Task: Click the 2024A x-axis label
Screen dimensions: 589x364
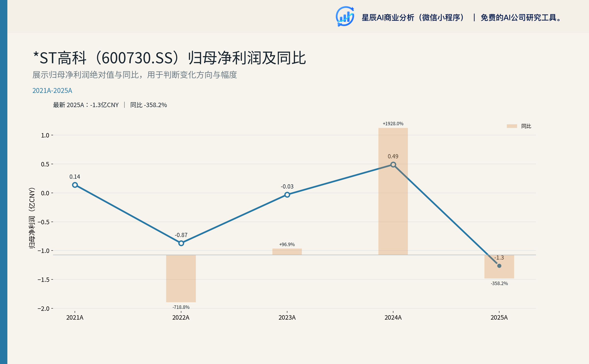Action: pyautogui.click(x=393, y=318)
